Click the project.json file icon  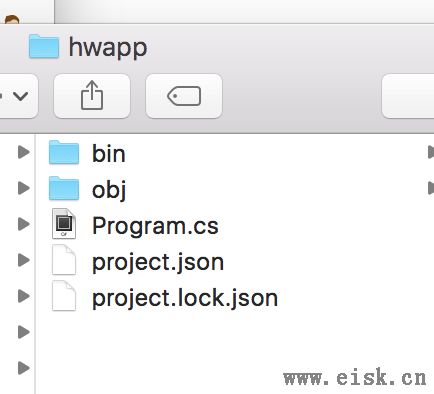(x=64, y=260)
